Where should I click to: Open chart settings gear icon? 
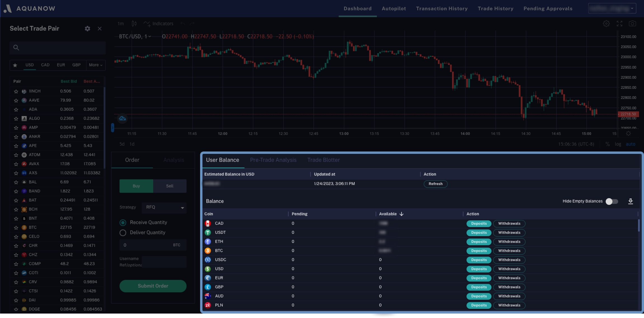click(606, 24)
